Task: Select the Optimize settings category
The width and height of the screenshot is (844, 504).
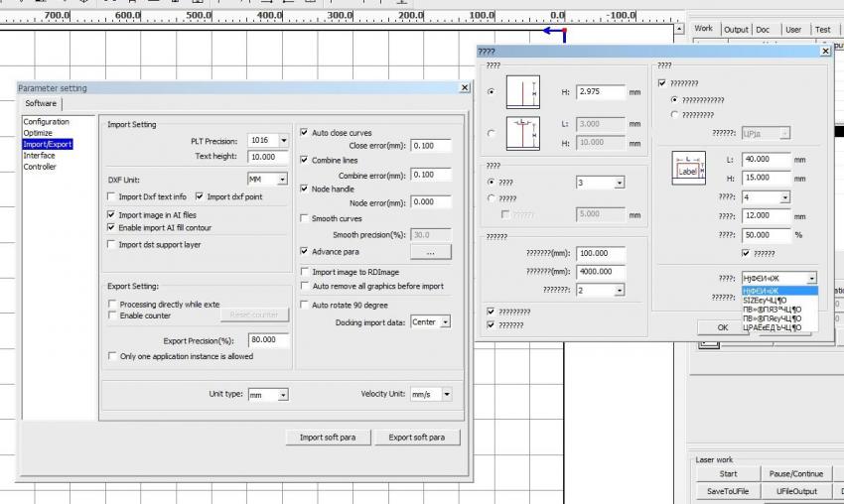Action: click(x=38, y=133)
